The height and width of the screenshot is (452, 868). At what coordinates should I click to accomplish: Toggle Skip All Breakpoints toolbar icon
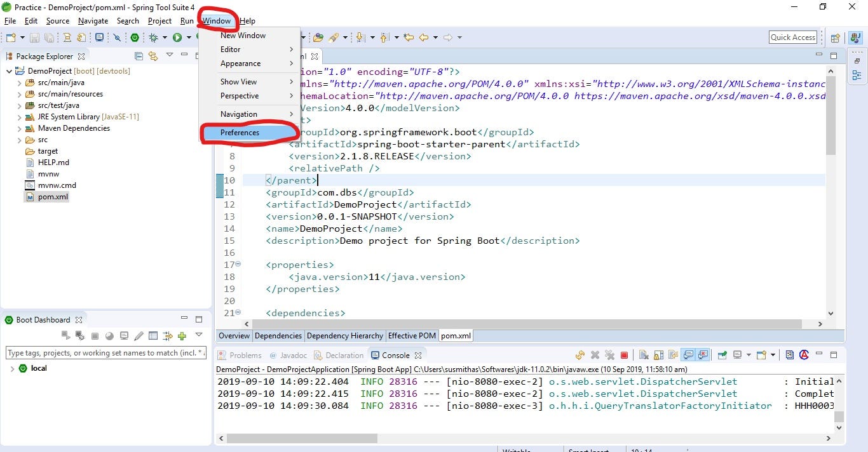pos(118,38)
